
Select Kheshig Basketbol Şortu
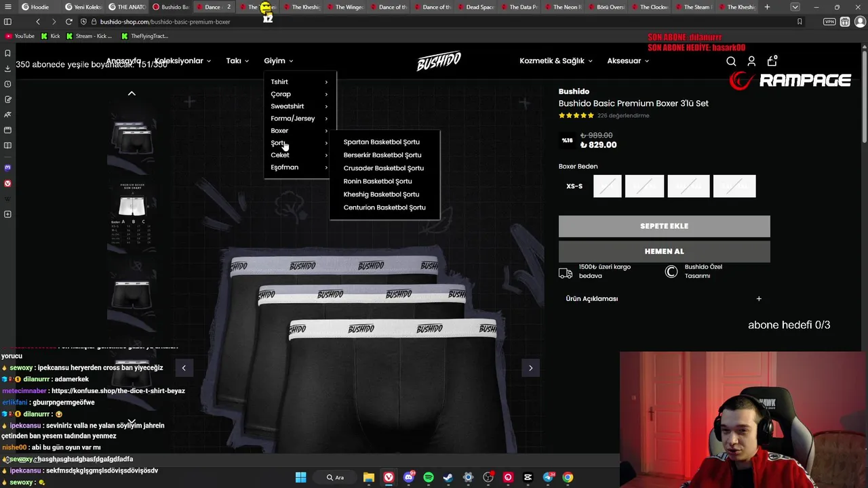(x=381, y=195)
